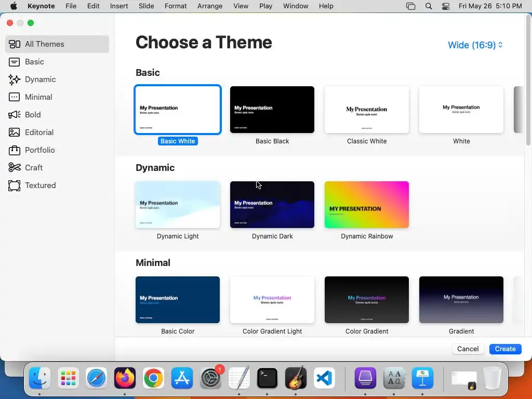
Task: Open Launchpad from the Dock
Action: coord(68,378)
